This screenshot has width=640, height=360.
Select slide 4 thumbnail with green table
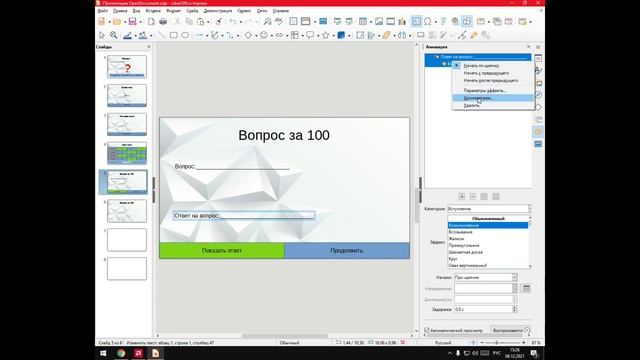127,153
